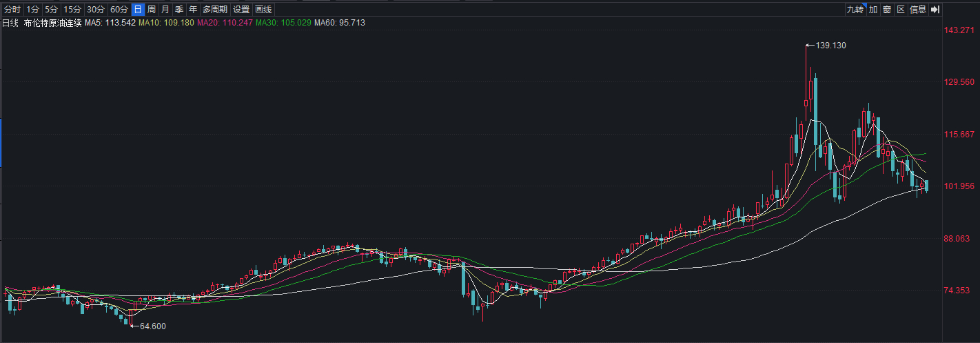Click the 区 (range) toolbar icon
The height and width of the screenshot is (343, 980).
click(900, 9)
